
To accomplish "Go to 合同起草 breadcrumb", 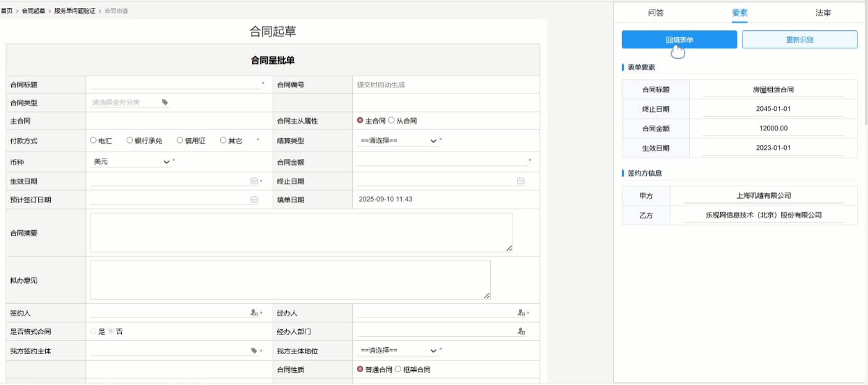I will tap(34, 11).
